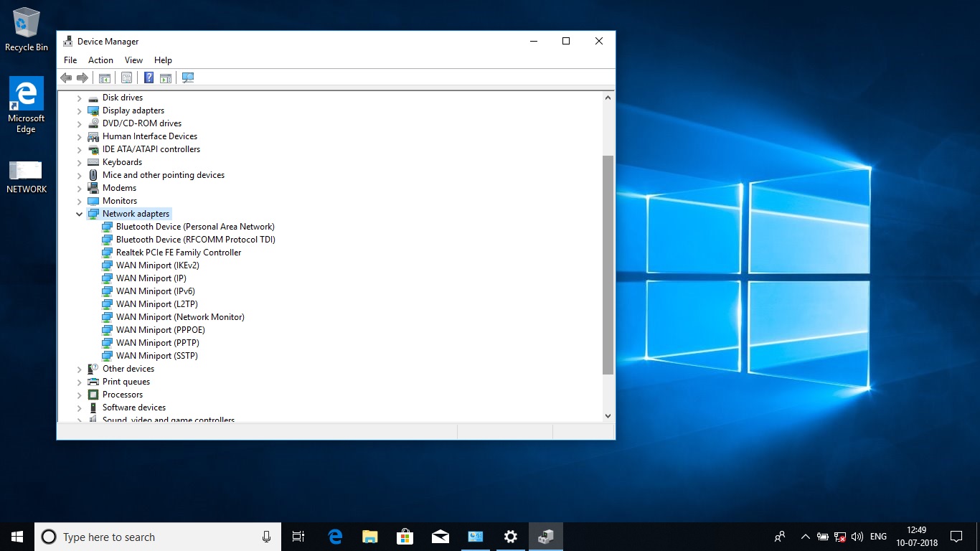Viewport: 980px width, 551px height.
Task: Open the volume icon in system tray
Action: pyautogui.click(x=857, y=537)
